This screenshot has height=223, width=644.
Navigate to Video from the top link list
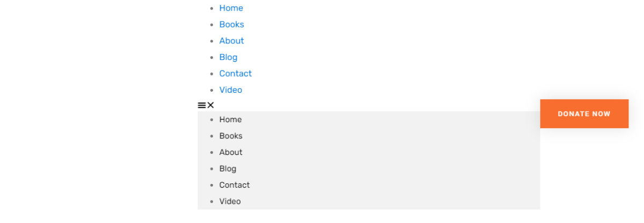tap(230, 90)
